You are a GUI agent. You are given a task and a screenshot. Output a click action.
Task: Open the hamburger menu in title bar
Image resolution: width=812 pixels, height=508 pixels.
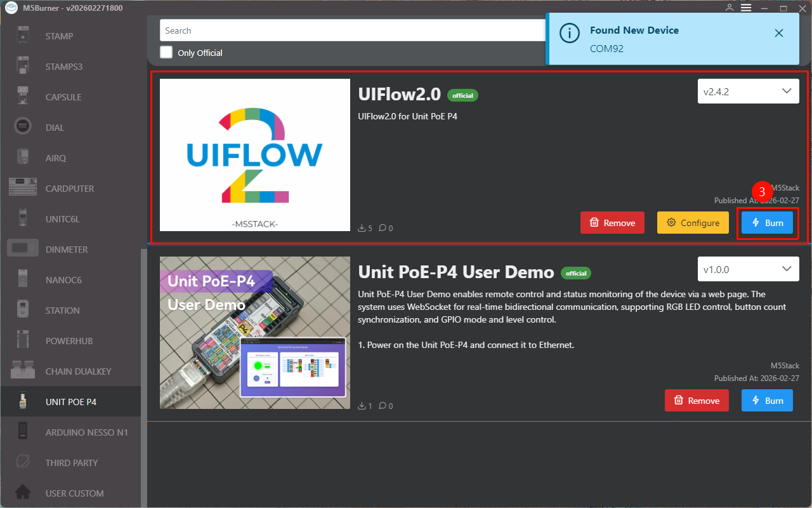(x=746, y=8)
